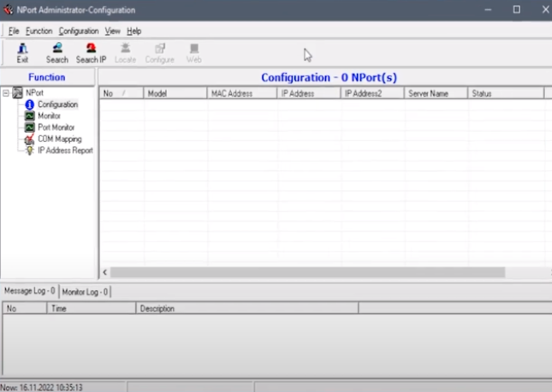Viewport: 552px width, 392px height.
Task: Click the Status column header
Action: pyautogui.click(x=506, y=93)
